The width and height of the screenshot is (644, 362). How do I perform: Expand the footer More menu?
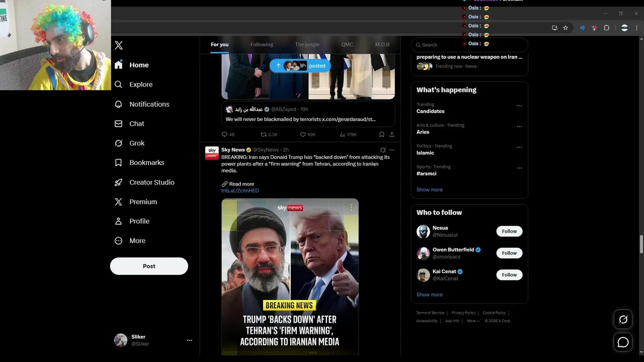tap(473, 321)
